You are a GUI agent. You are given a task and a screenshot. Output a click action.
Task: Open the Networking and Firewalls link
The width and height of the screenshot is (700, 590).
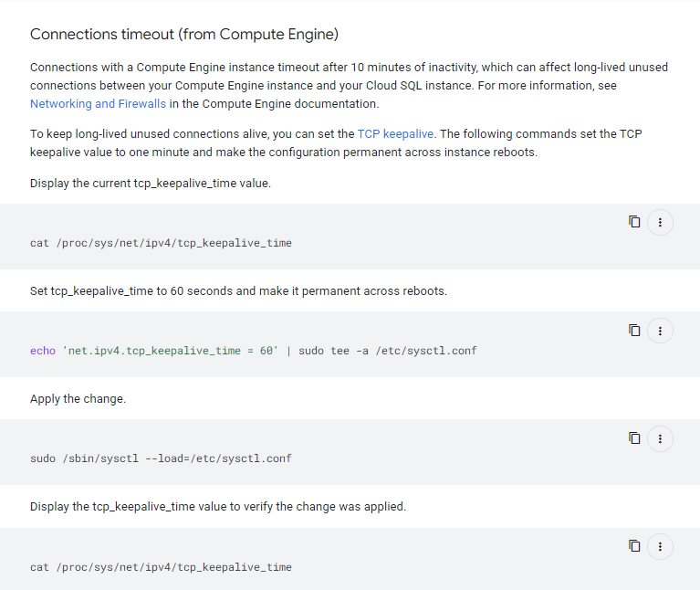pyautogui.click(x=98, y=104)
